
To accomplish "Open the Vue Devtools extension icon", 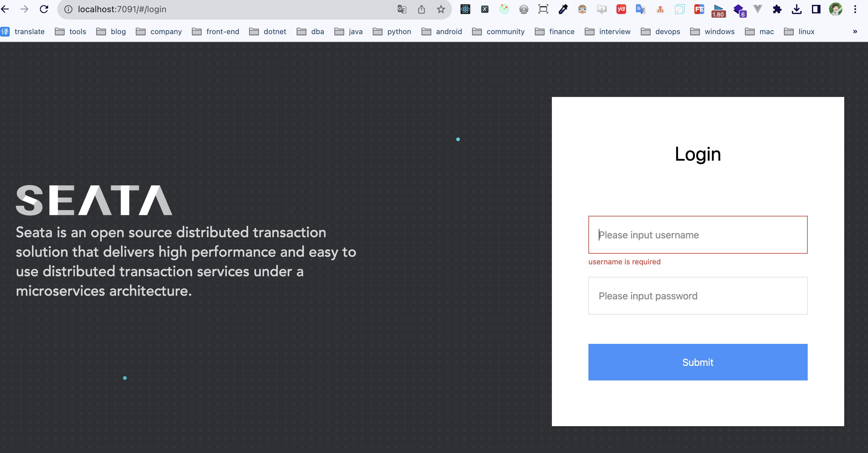I will (757, 9).
